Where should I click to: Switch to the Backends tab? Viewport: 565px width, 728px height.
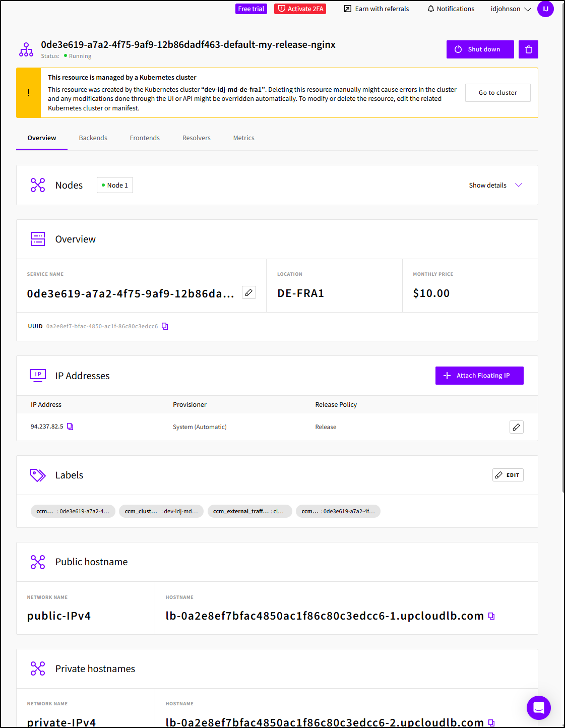click(x=93, y=138)
